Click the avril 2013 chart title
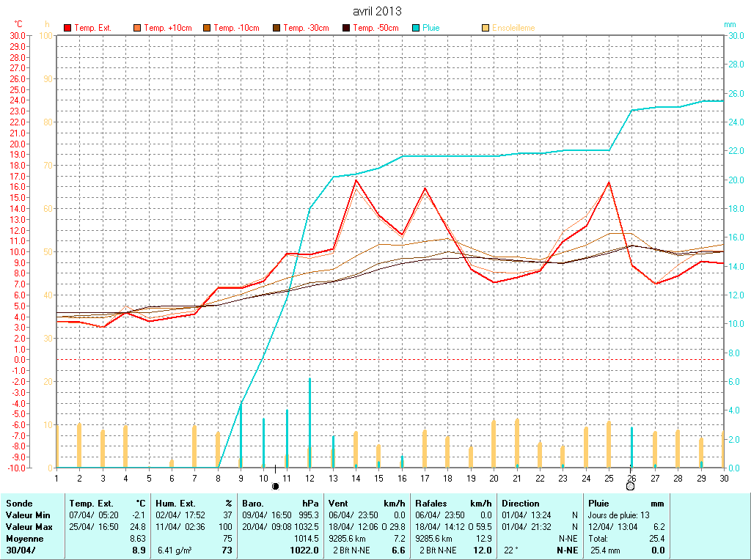The image size is (751, 560). click(376, 11)
